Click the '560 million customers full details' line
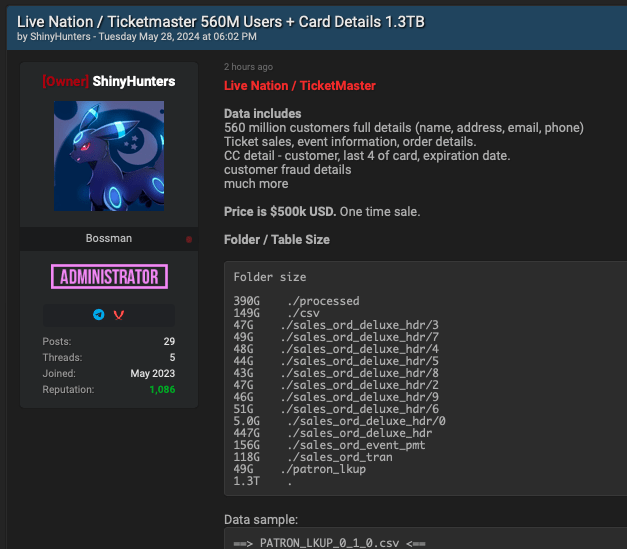The height and width of the screenshot is (549, 627). (404, 128)
